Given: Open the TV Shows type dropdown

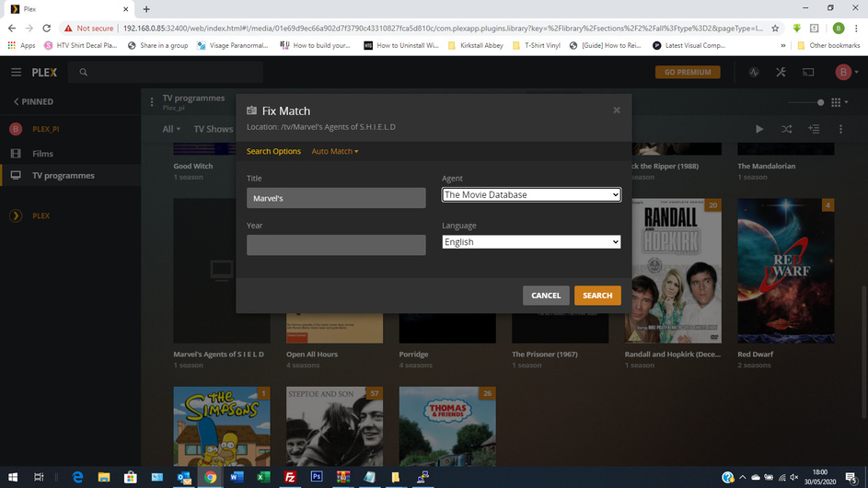Looking at the screenshot, I should click(x=214, y=129).
